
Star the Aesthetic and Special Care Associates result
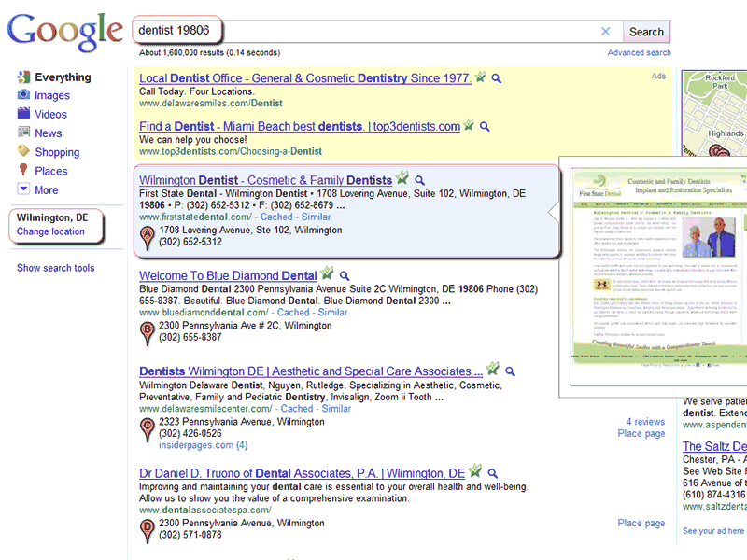pyautogui.click(x=492, y=369)
